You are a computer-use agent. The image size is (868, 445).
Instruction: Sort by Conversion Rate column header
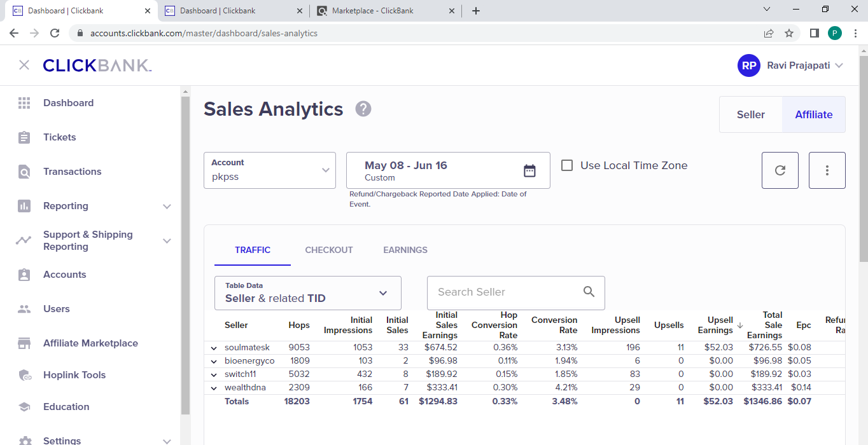click(x=554, y=325)
